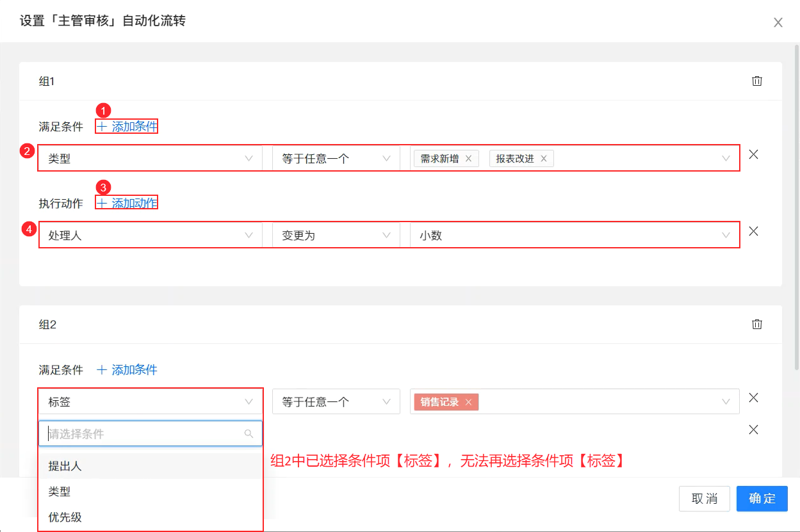Remove the 标签 condition row in 组2
This screenshot has height=532, width=800.
point(754,398)
